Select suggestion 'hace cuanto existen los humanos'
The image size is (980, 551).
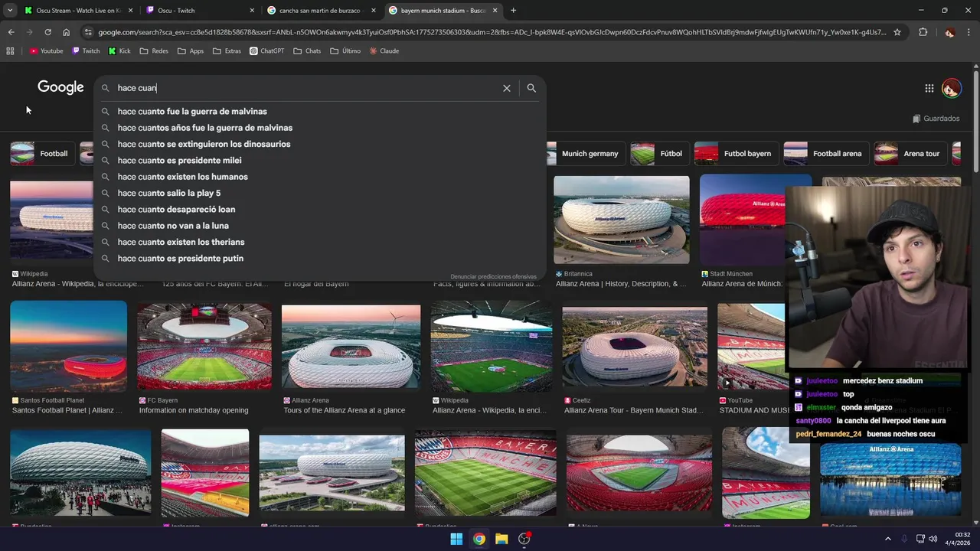coord(319,177)
